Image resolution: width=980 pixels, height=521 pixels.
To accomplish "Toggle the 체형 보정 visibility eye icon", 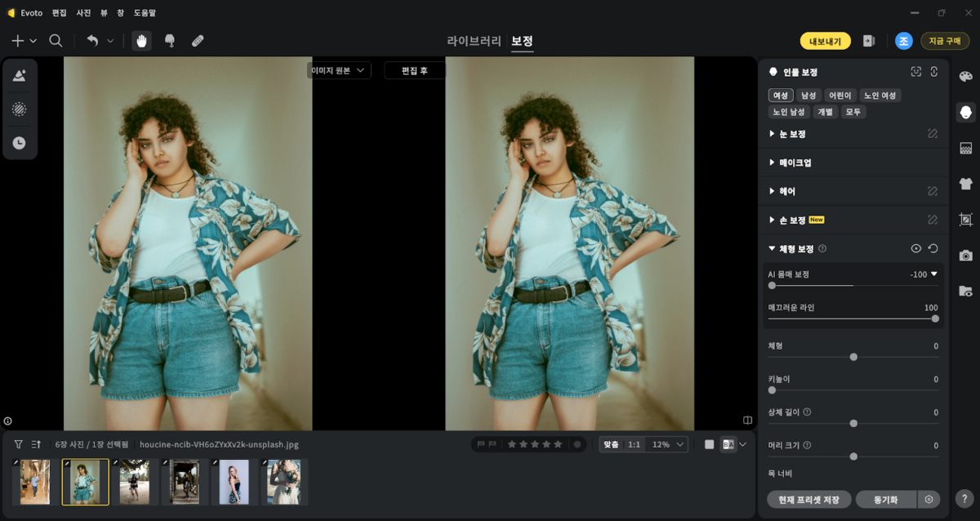I will point(916,249).
